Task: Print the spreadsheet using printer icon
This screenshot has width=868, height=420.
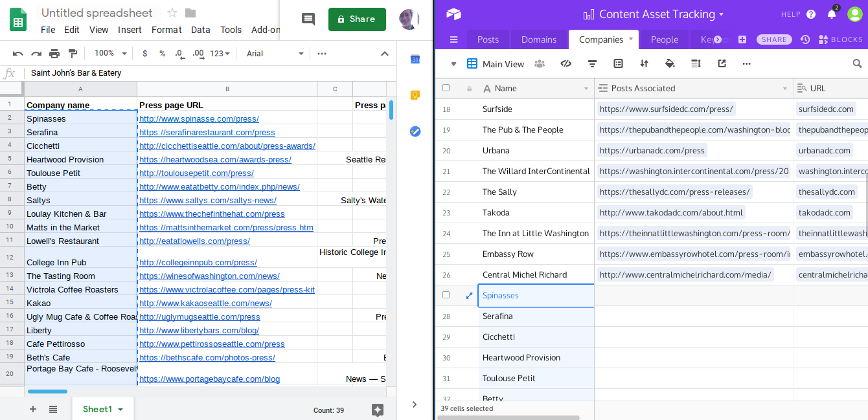Action: click(54, 54)
